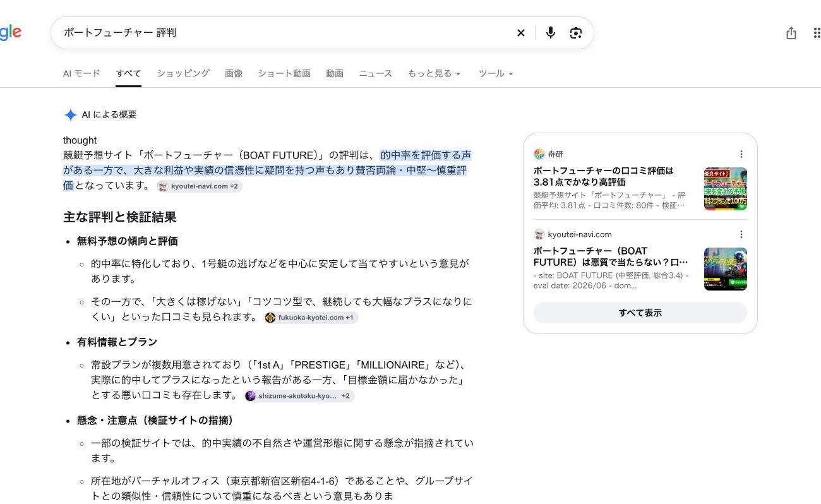The image size is (821, 504).
Task: Click the AI overview sparkle icon
Action: 70,115
